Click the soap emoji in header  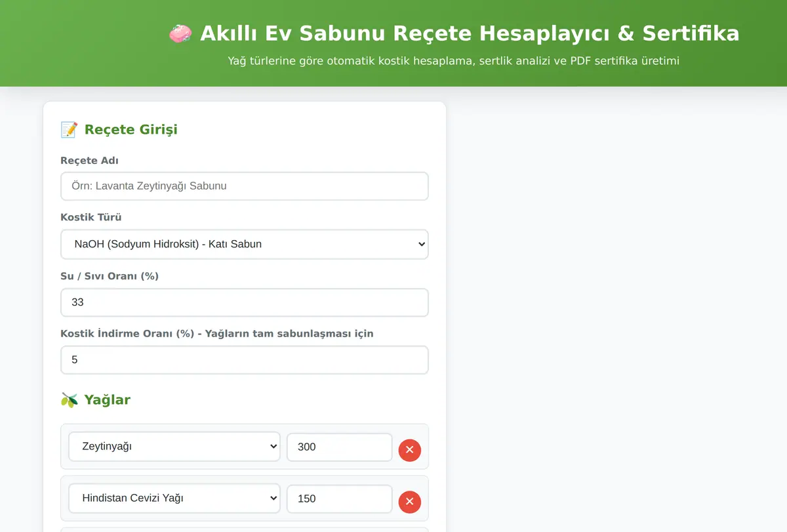(180, 33)
